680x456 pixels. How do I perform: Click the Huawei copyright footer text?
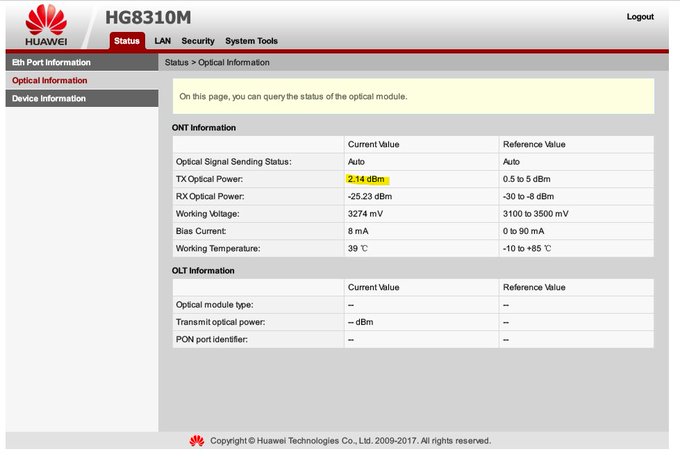pyautogui.click(x=350, y=441)
